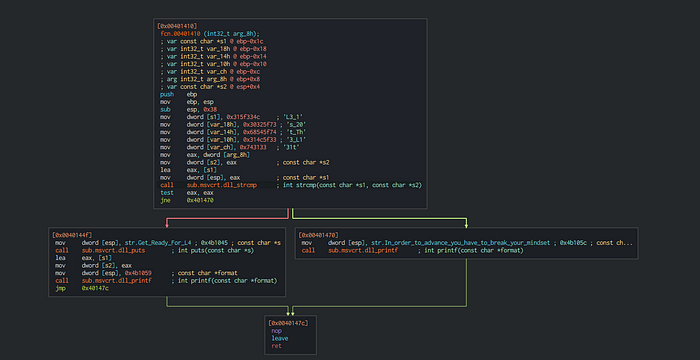Click the 'jne 0x401470' jump instruction

pos(187,201)
